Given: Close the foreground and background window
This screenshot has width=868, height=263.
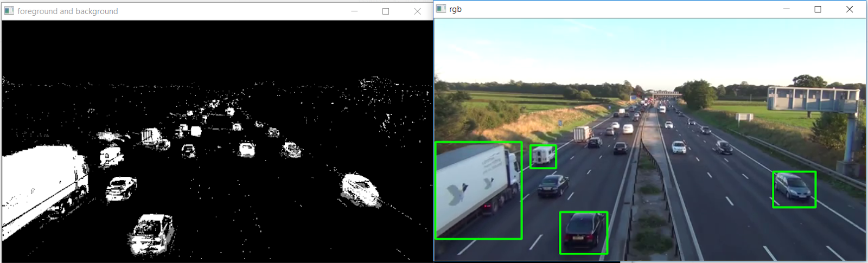Looking at the screenshot, I should [x=417, y=11].
